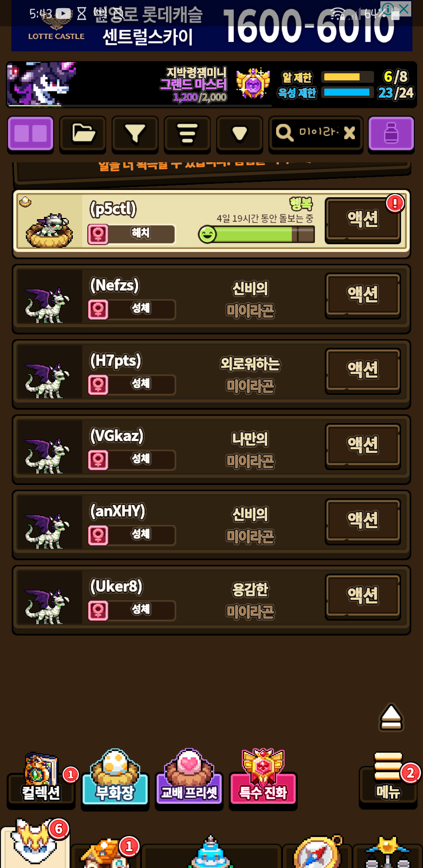Open the folder icon in toolbar

[x=83, y=134]
